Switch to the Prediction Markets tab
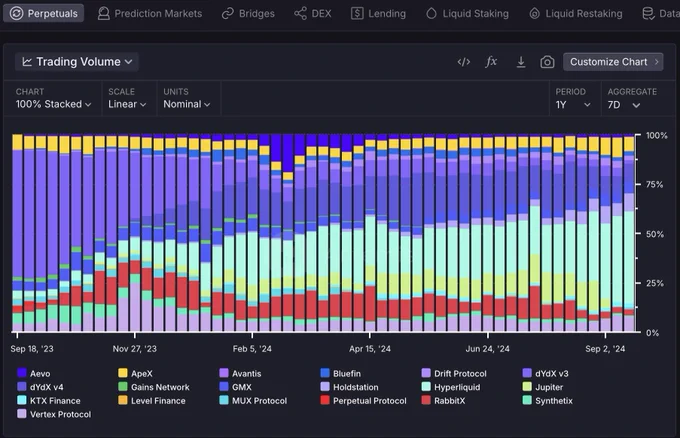The width and height of the screenshot is (680, 438). [150, 13]
